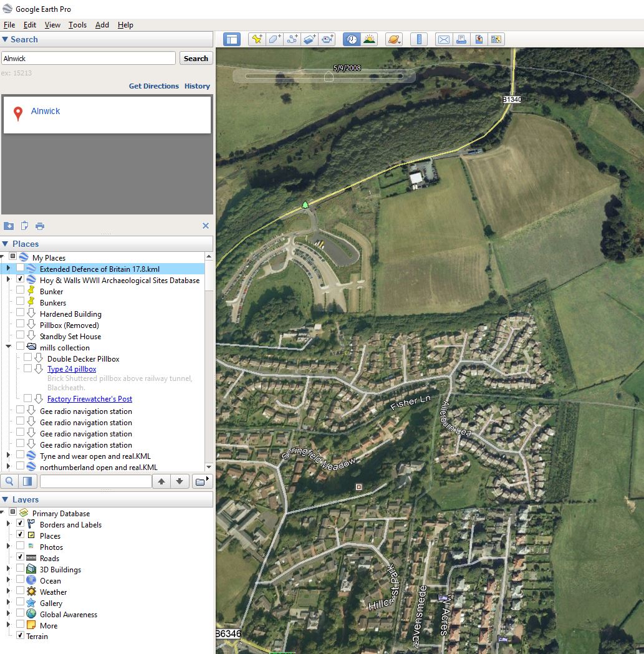The width and height of the screenshot is (644, 654).
Task: Click the Add Image Overlay icon
Action: tap(310, 39)
